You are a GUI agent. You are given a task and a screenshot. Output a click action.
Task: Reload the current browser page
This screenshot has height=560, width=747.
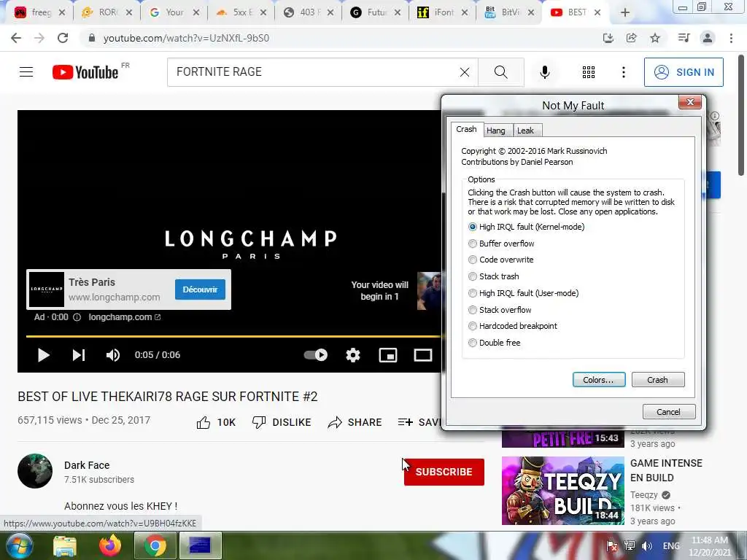pyautogui.click(x=63, y=38)
